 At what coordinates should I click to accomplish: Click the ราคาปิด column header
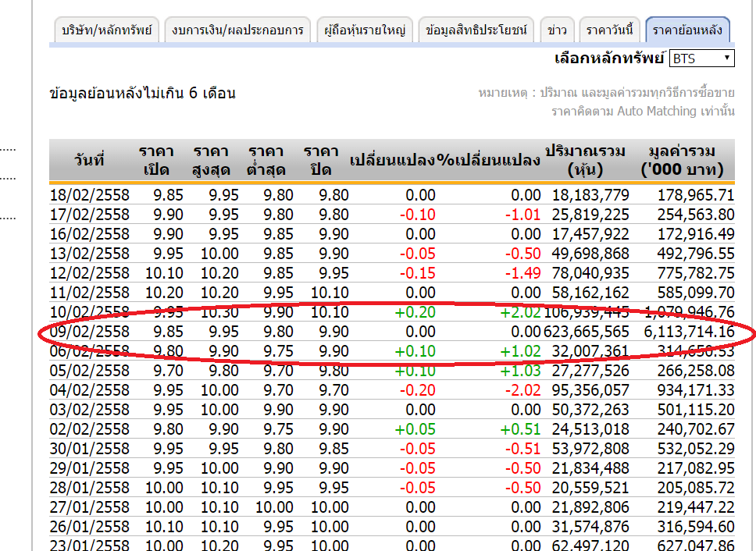[321, 161]
